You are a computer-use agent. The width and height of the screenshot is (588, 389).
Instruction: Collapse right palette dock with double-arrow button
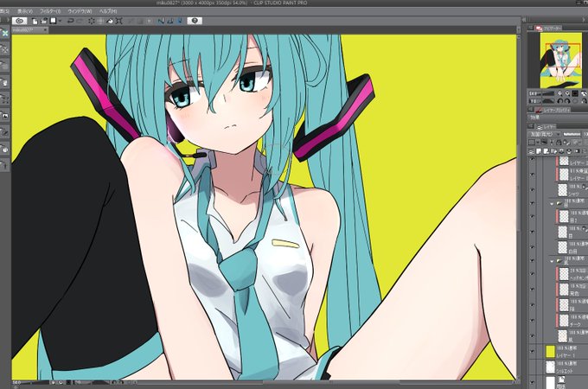[x=523, y=20]
